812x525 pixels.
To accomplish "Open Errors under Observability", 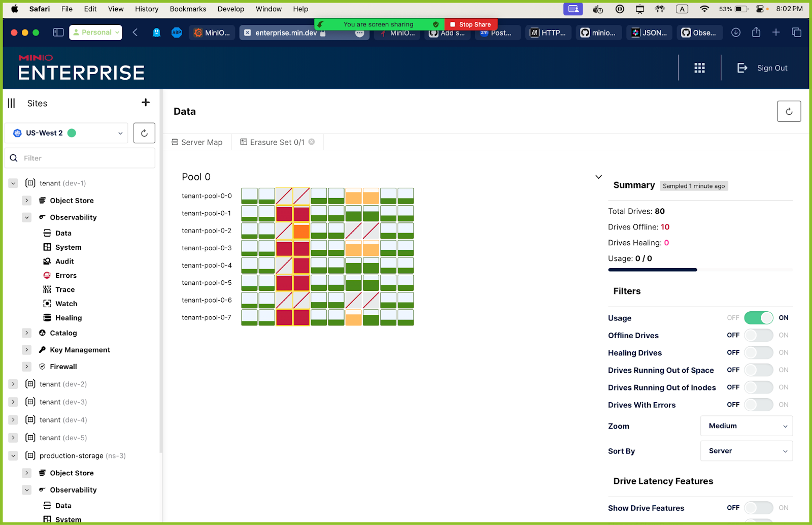I will [x=66, y=275].
